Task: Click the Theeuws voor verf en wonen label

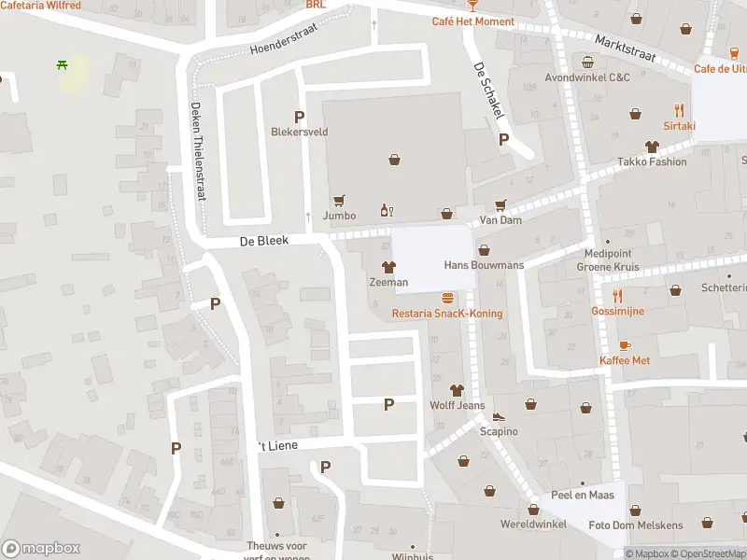Action: point(276,552)
